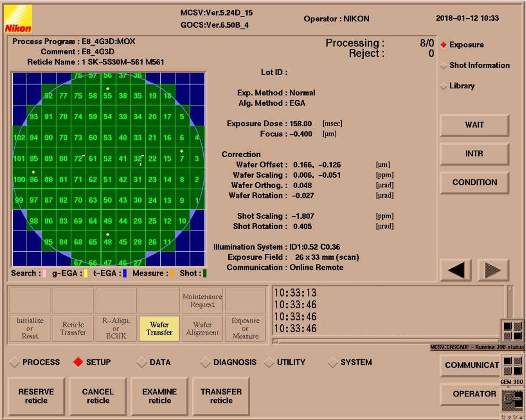Click the 10:33:13 log entry
The height and width of the screenshot is (420, 526).
pos(295,293)
